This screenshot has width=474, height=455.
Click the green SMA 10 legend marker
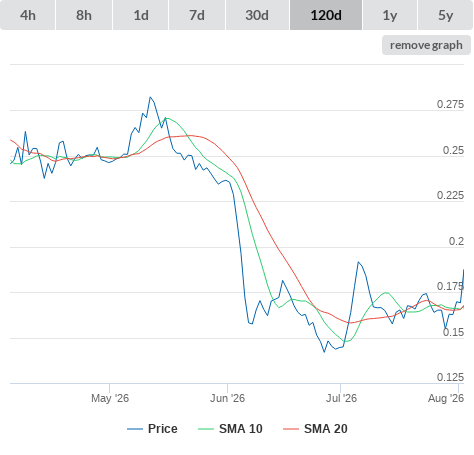[206, 429]
